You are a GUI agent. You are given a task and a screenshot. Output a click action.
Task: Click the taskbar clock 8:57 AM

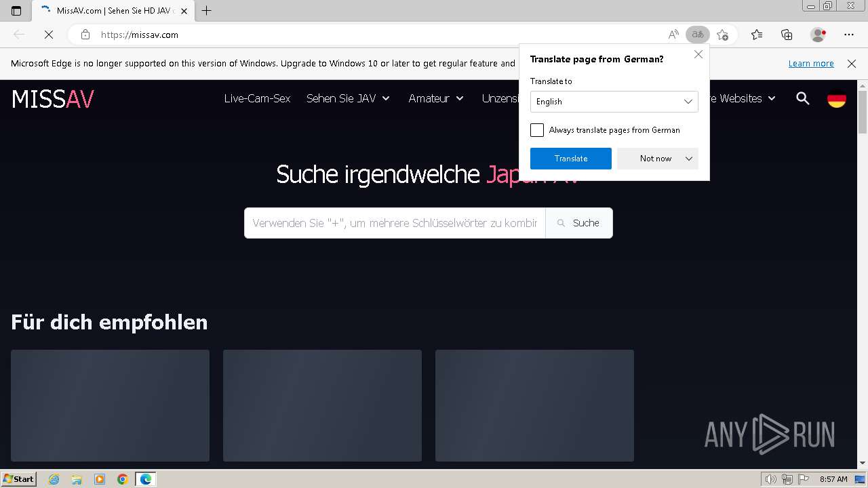pyautogui.click(x=833, y=479)
